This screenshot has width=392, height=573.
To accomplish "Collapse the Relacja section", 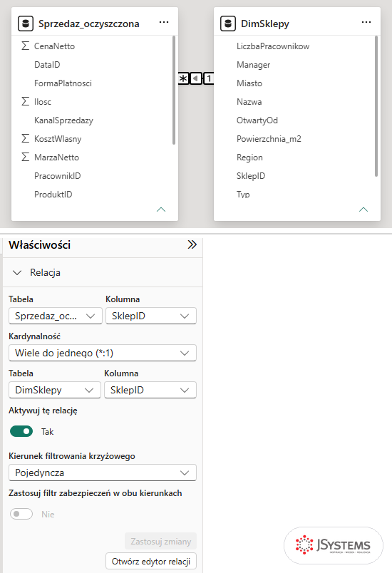I will coord(17,273).
